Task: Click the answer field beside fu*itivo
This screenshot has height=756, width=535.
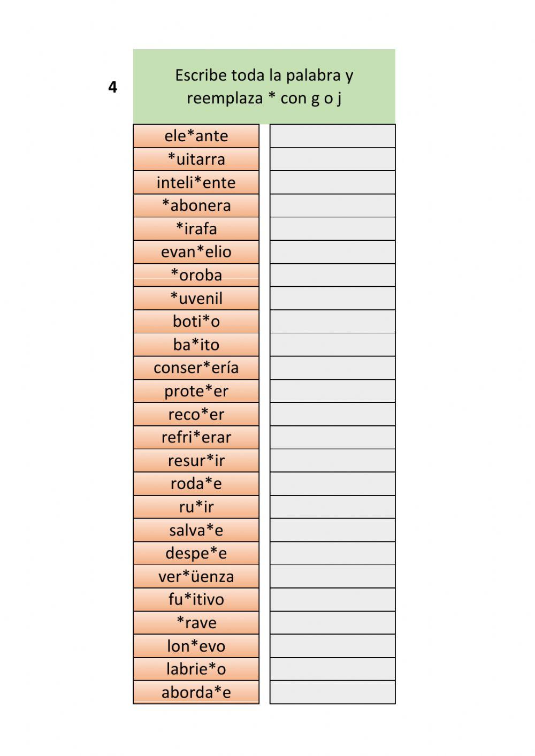Action: pos(332,600)
